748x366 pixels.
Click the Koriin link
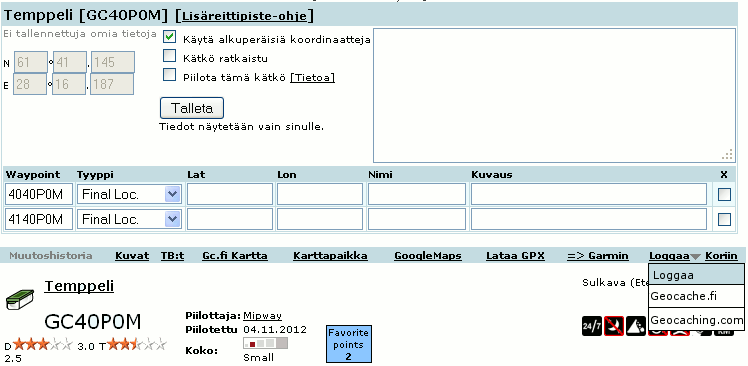point(721,256)
